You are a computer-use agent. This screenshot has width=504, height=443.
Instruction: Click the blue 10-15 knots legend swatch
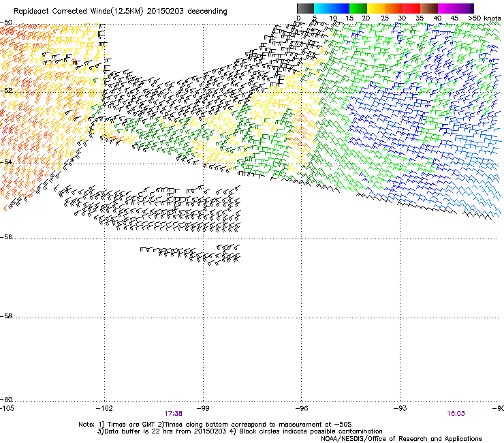click(x=341, y=9)
